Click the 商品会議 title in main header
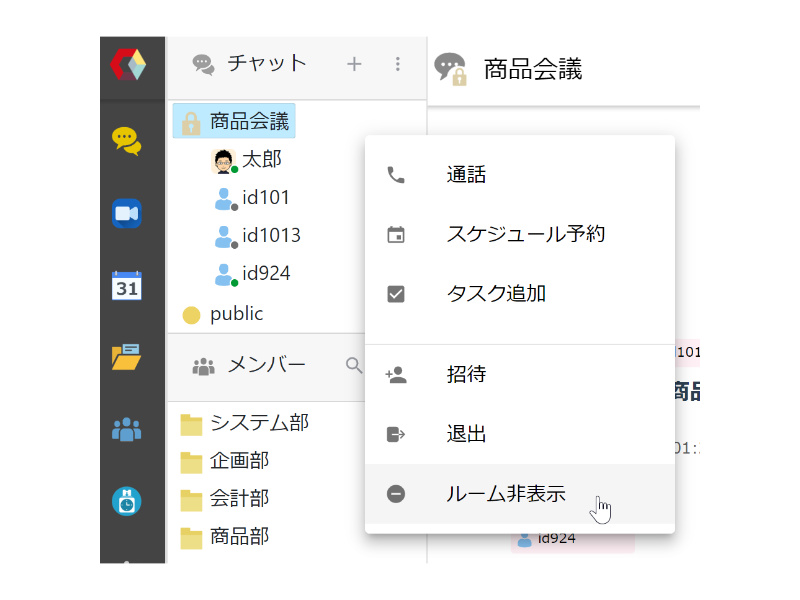This screenshot has height=600, width=800. click(x=533, y=69)
